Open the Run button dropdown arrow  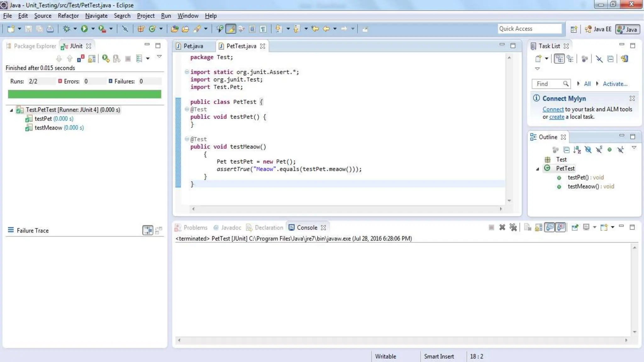[x=93, y=29]
